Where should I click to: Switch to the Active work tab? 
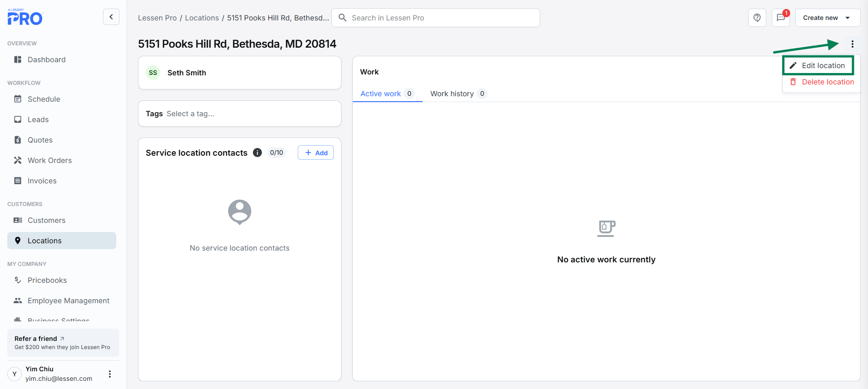[387, 94]
